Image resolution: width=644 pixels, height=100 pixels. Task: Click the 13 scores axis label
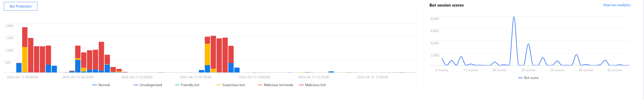[470, 70]
